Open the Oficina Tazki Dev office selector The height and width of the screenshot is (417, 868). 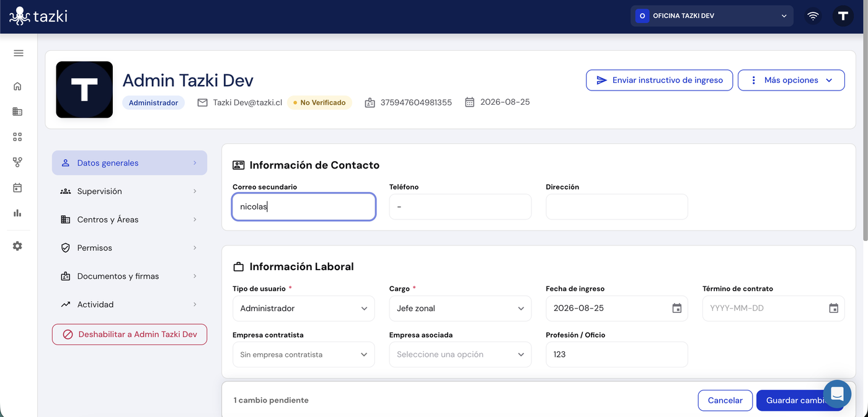pyautogui.click(x=712, y=16)
